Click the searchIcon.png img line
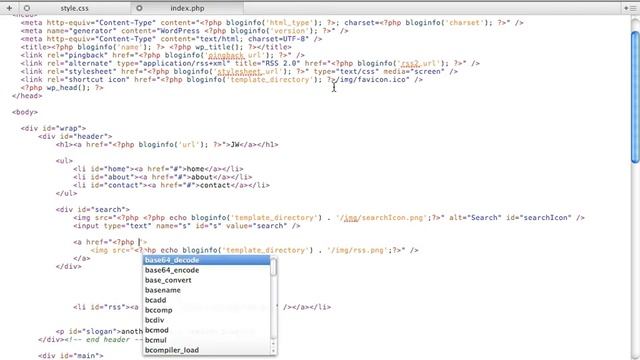The height and width of the screenshot is (360, 640). [x=329, y=218]
